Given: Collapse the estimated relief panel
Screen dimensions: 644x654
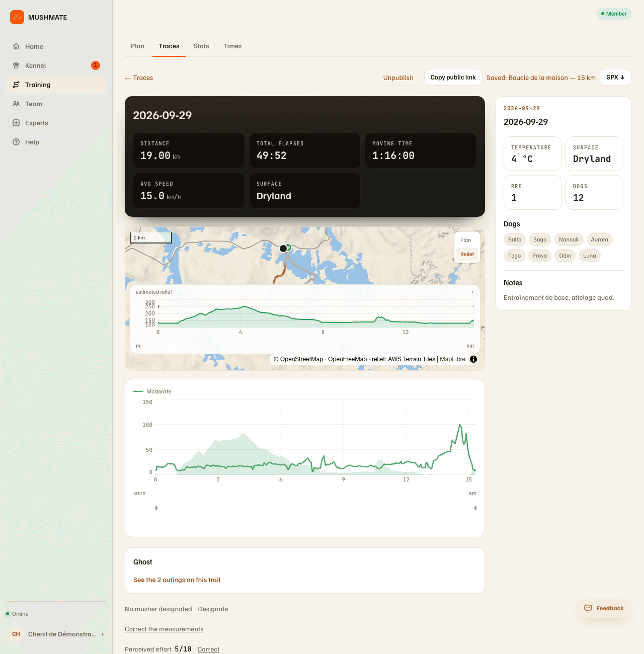Looking at the screenshot, I should [472, 292].
